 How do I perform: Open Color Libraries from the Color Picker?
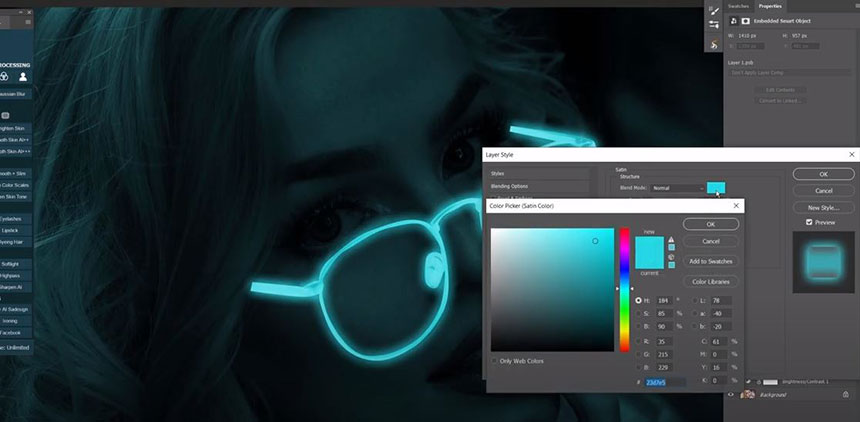(x=710, y=281)
